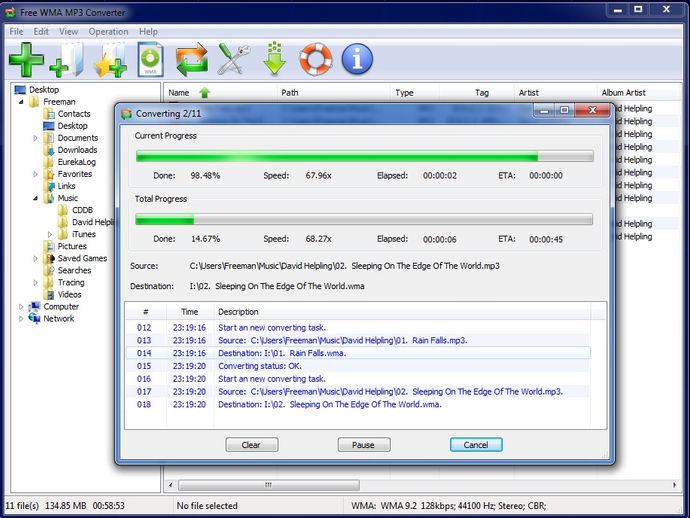Minimize the Converting dialog window
Screen dimensions: 690x518
tap(544, 110)
